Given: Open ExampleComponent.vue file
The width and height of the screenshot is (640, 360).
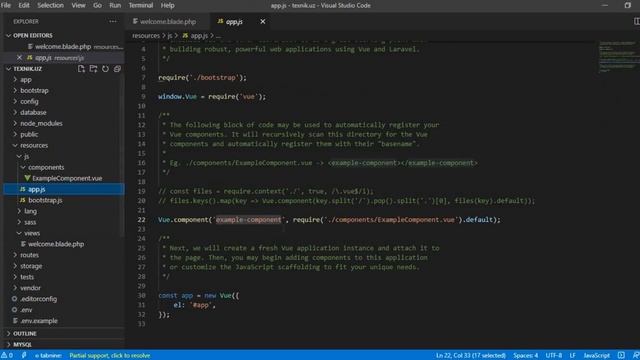Looking at the screenshot, I should (x=67, y=178).
